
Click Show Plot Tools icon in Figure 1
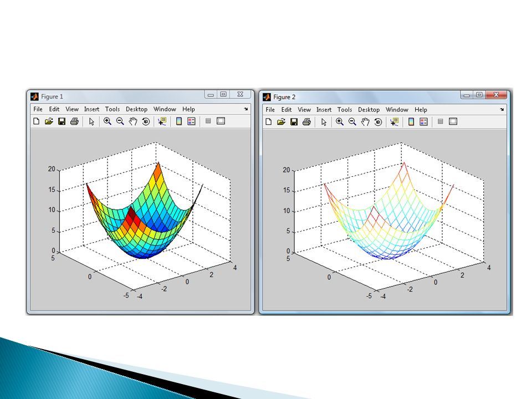pos(221,121)
